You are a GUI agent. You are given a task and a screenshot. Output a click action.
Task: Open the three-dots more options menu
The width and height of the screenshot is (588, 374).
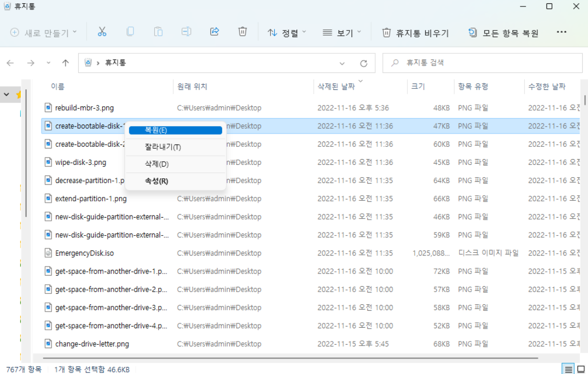[x=561, y=32]
